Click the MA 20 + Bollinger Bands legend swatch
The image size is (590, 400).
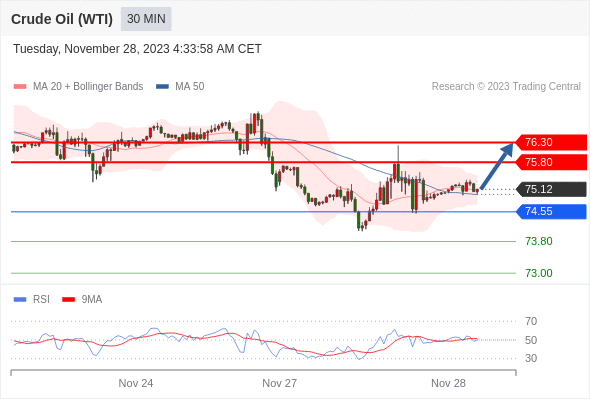20,87
